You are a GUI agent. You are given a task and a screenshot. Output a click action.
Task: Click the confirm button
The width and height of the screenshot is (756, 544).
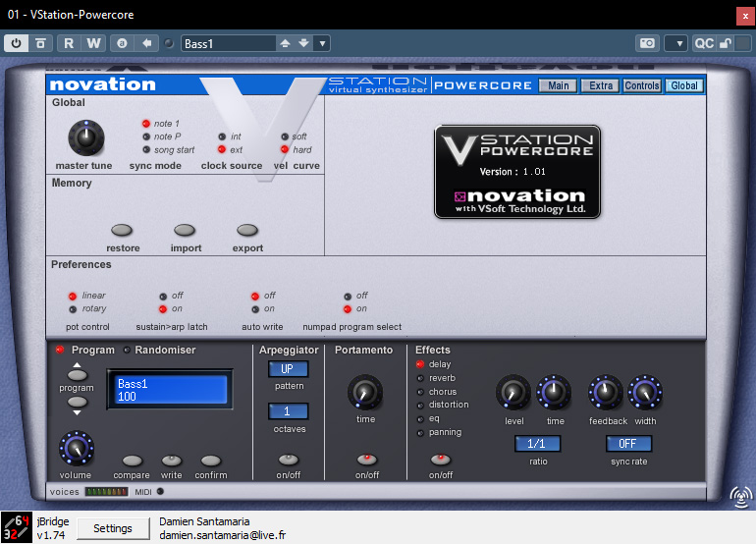click(211, 461)
